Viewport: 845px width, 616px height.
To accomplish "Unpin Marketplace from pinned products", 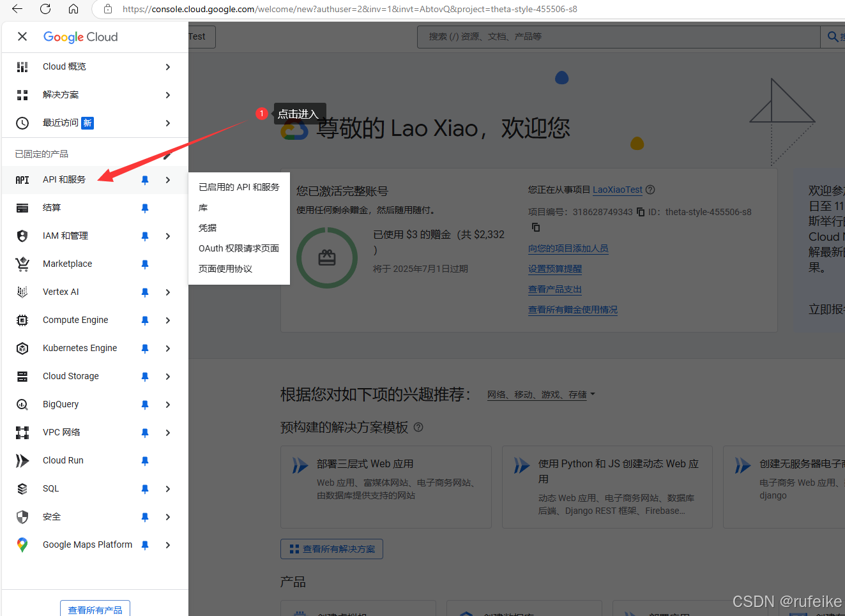I will 145,264.
